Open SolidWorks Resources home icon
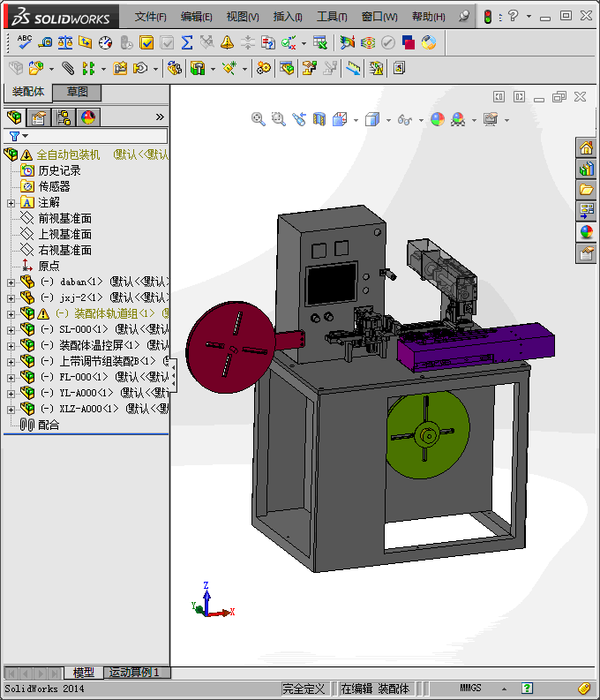The width and height of the screenshot is (600, 700). pos(586,147)
